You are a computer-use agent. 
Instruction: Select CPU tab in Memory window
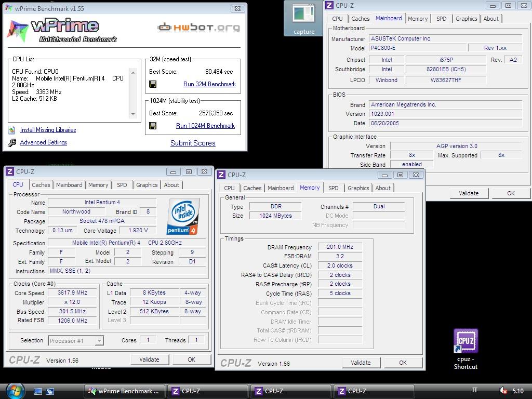point(229,188)
